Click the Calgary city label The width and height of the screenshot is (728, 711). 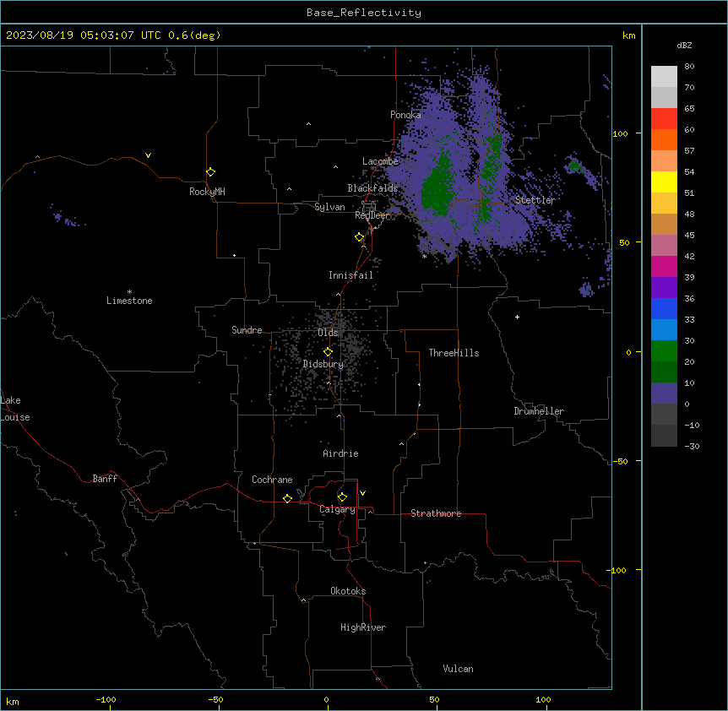pyautogui.click(x=337, y=509)
